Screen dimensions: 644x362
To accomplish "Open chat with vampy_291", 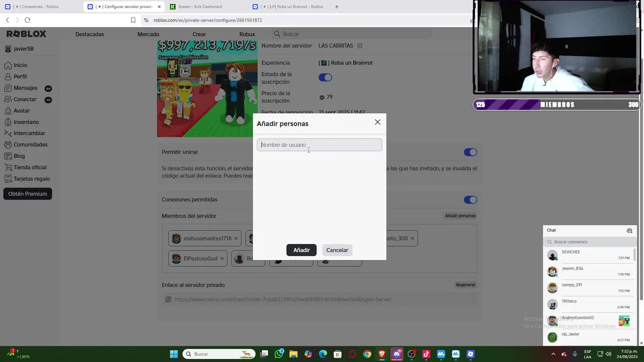I will pos(589,288).
